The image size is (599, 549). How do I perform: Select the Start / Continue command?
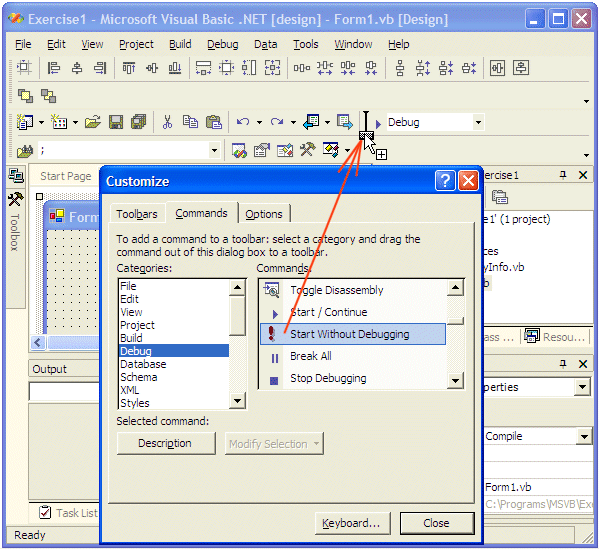pos(353,313)
